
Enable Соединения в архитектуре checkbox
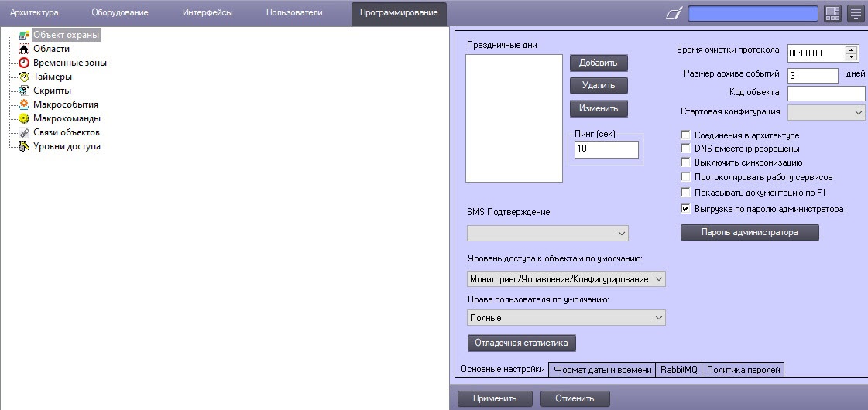pos(685,135)
